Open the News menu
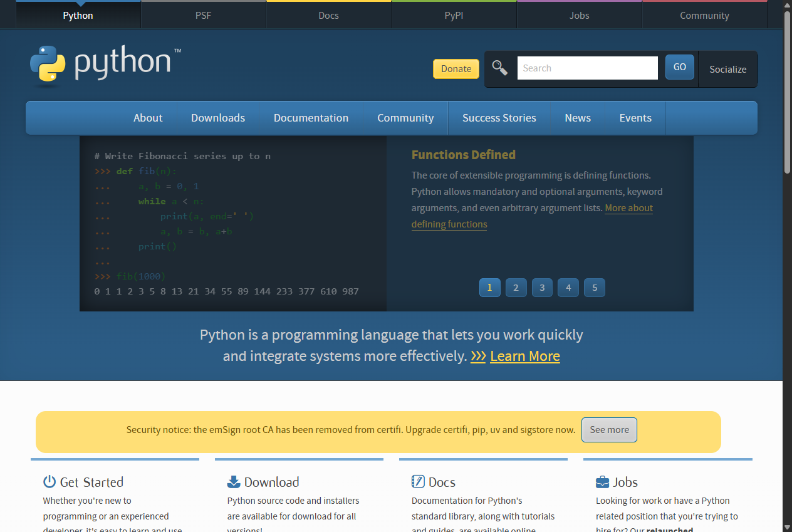Screen dimensions: 792x532 click(x=578, y=118)
